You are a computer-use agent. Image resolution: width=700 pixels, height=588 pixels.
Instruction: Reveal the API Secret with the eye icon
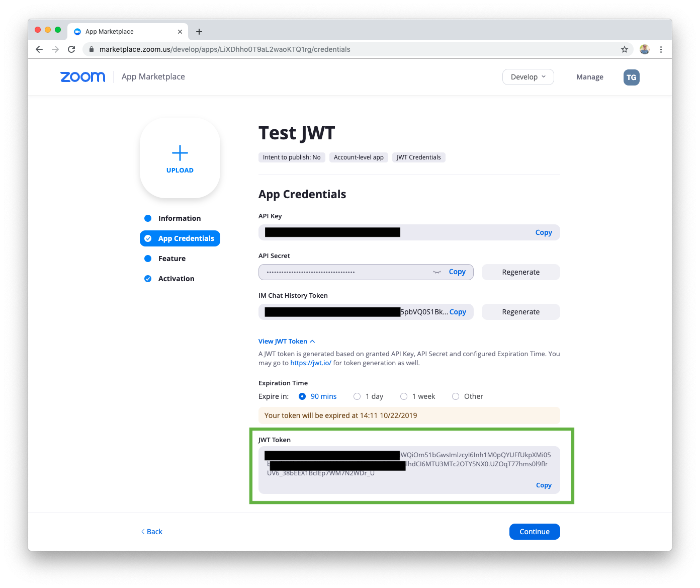[x=437, y=272]
